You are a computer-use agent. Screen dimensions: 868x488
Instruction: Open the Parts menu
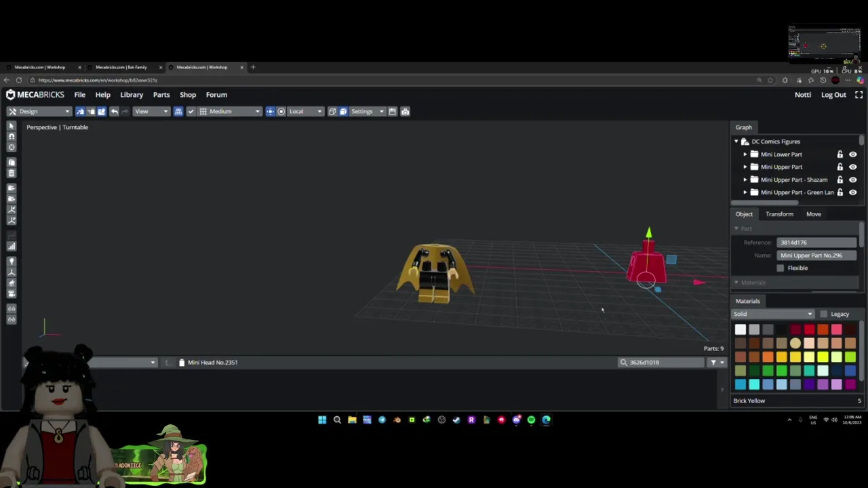point(161,95)
